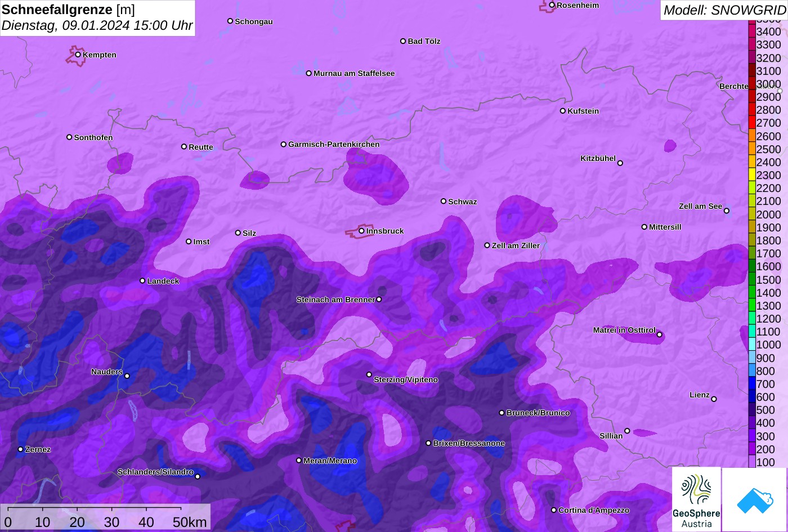
Task: Select the 700 blue legend swatch
Action: (x=752, y=384)
